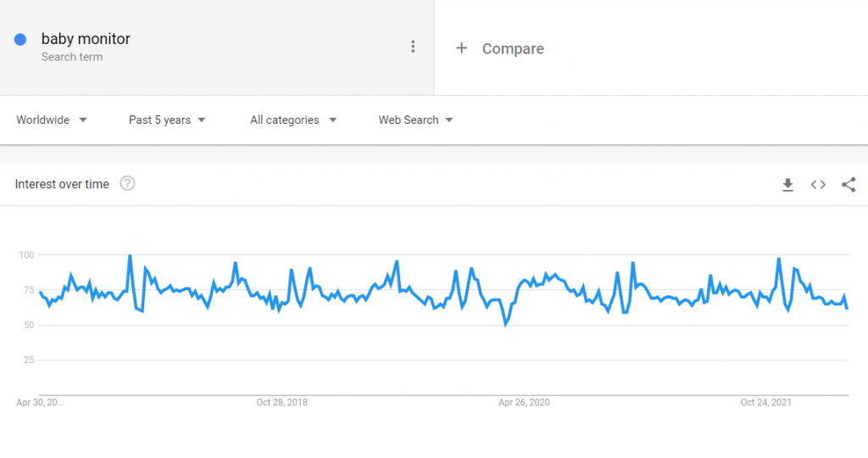The width and height of the screenshot is (868, 458).
Task: Click the blue dot next to baby monitor
Action: [x=21, y=39]
